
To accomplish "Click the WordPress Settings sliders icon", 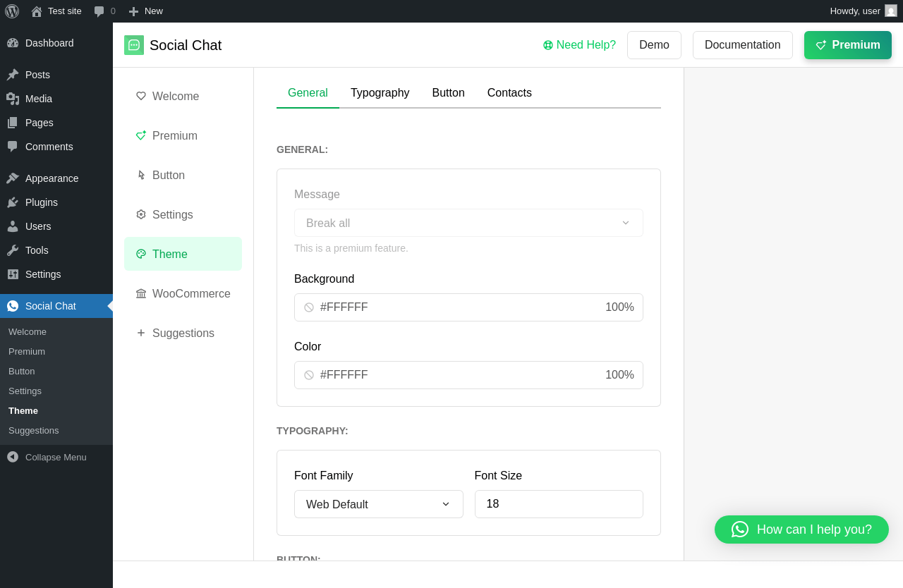I will point(13,274).
